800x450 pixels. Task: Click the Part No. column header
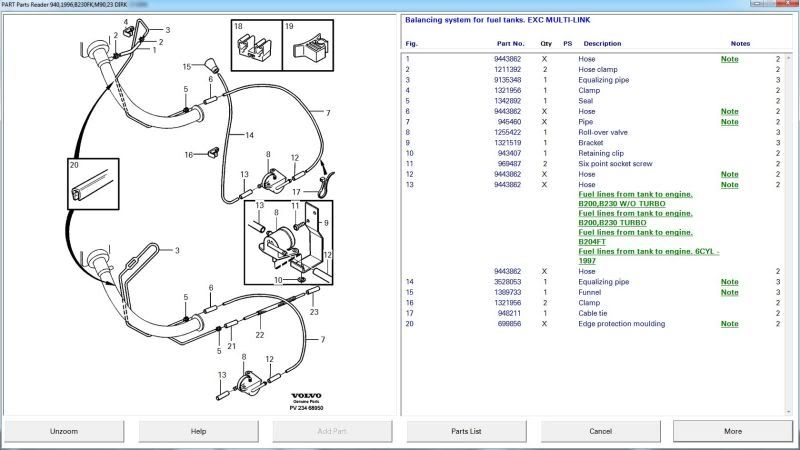click(510, 44)
